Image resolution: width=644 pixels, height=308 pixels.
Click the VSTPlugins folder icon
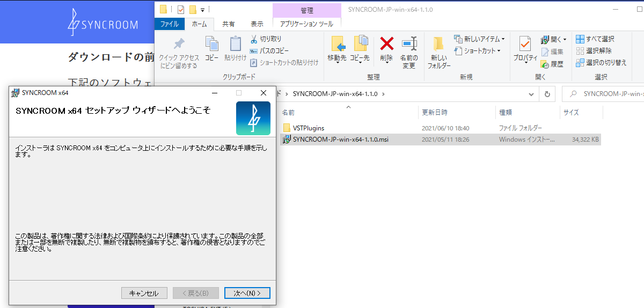287,128
